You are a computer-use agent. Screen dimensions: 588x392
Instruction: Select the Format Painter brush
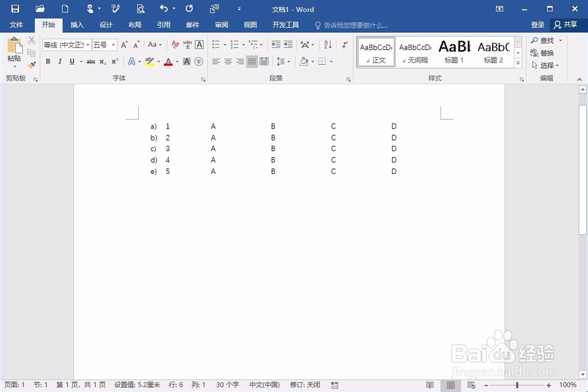pyautogui.click(x=32, y=65)
